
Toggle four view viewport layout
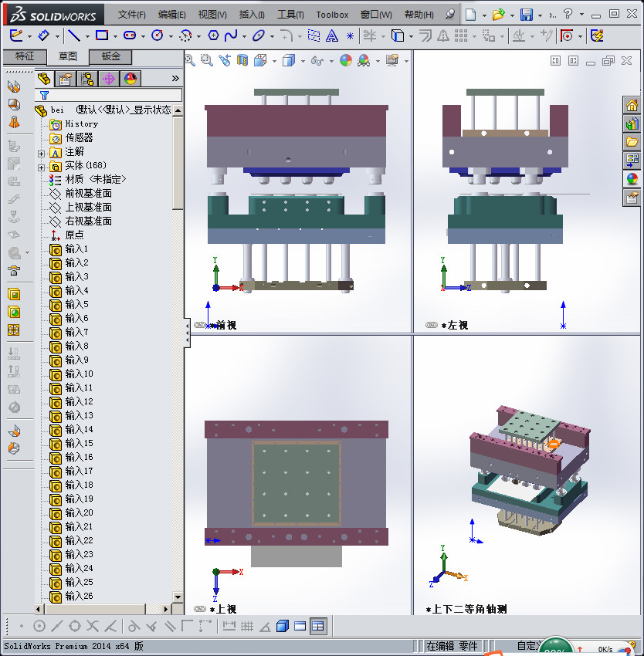coord(318,627)
